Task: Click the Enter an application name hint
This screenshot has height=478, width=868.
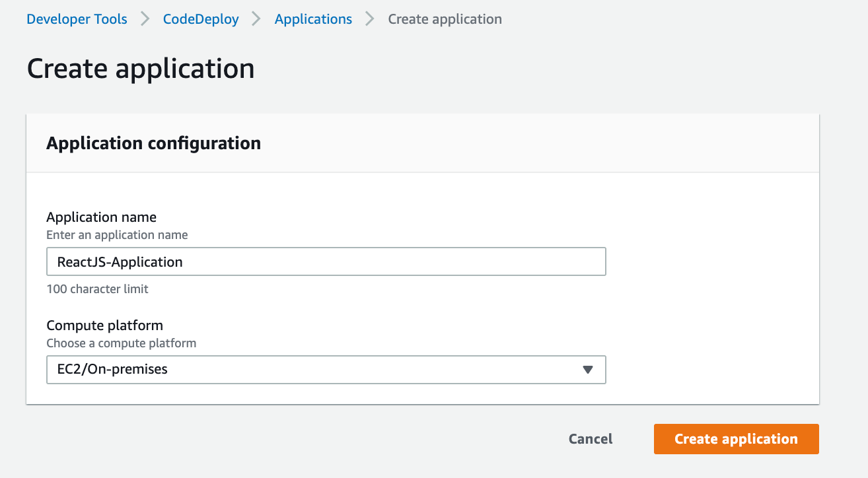Action: click(117, 235)
